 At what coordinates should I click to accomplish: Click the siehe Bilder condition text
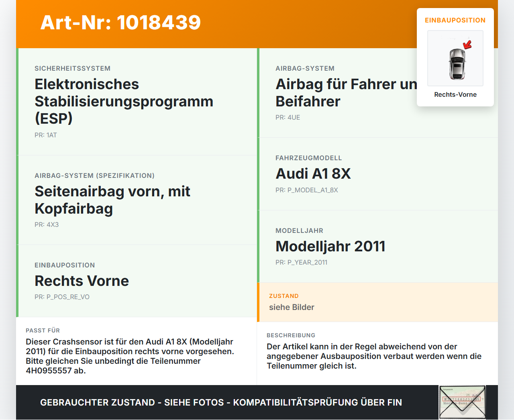coord(292,307)
